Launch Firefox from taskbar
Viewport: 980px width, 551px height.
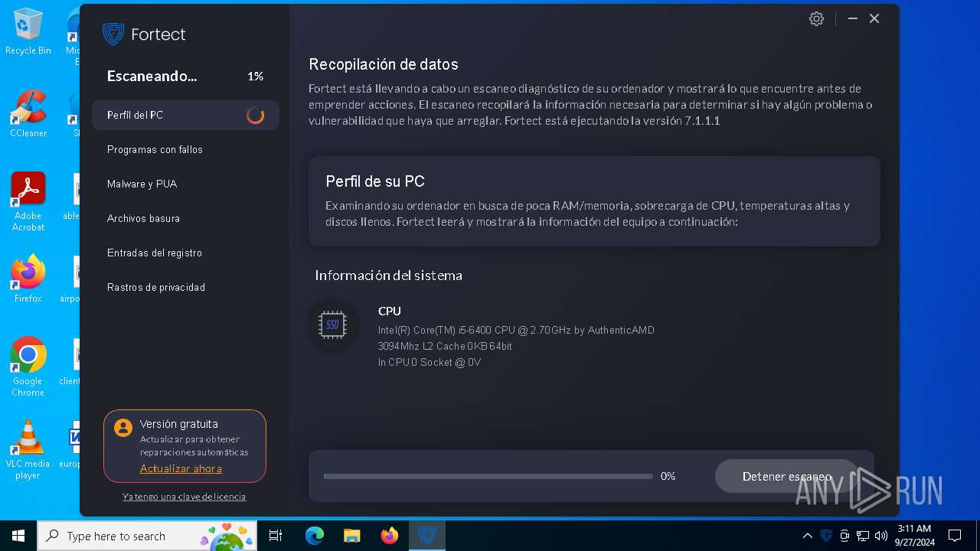[x=390, y=536]
